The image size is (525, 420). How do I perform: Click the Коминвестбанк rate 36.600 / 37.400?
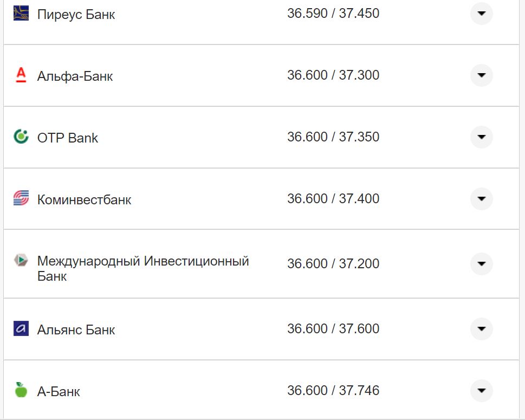(334, 198)
